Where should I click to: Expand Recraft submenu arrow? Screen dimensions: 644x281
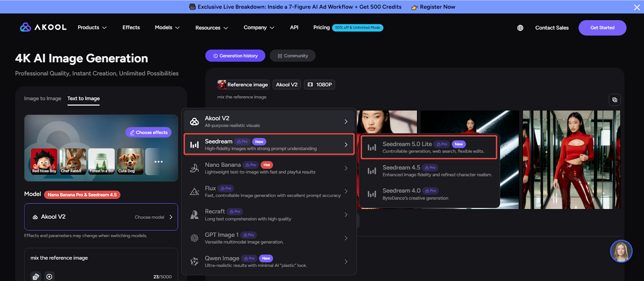[346, 215]
